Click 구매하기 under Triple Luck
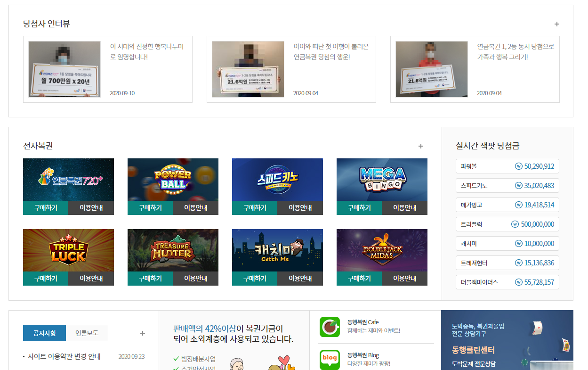Viewport: 588px width, 370px height. (x=46, y=279)
